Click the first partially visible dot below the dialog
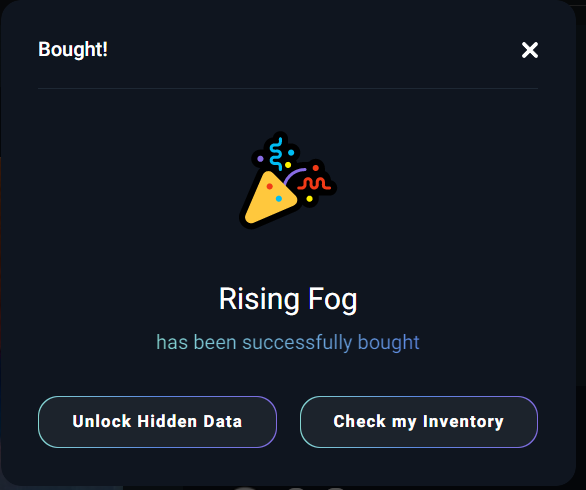 point(245,488)
